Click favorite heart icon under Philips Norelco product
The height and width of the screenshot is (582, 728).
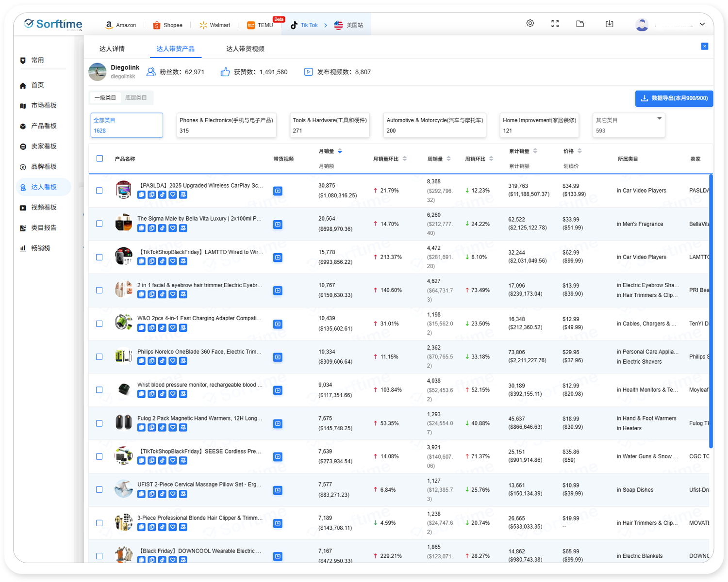pos(173,361)
